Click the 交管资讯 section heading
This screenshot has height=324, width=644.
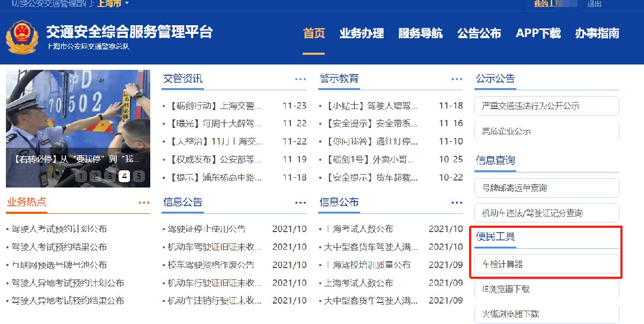coord(182,79)
